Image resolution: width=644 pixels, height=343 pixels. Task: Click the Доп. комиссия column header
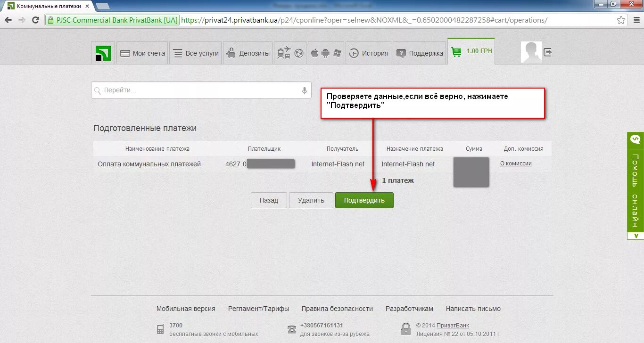tap(523, 148)
